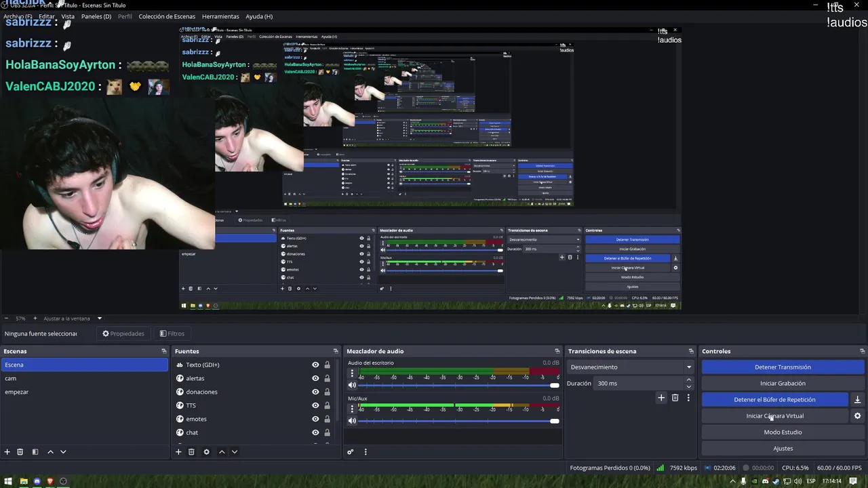This screenshot has width=868, height=488.
Task: Hide the chat source
Action: pos(315,432)
